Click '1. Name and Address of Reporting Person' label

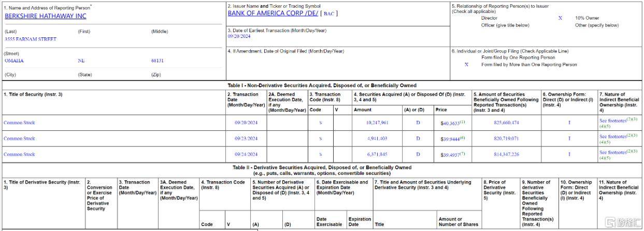coord(48,7)
